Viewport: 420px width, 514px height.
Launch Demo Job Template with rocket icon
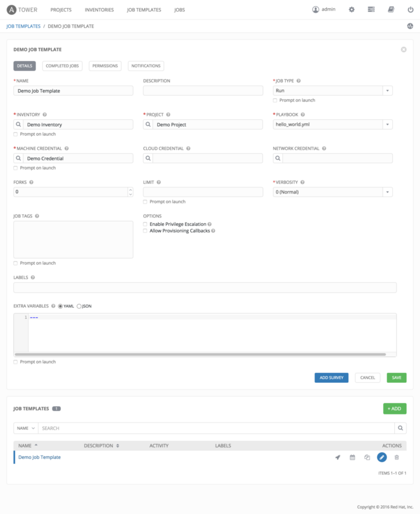(338, 457)
